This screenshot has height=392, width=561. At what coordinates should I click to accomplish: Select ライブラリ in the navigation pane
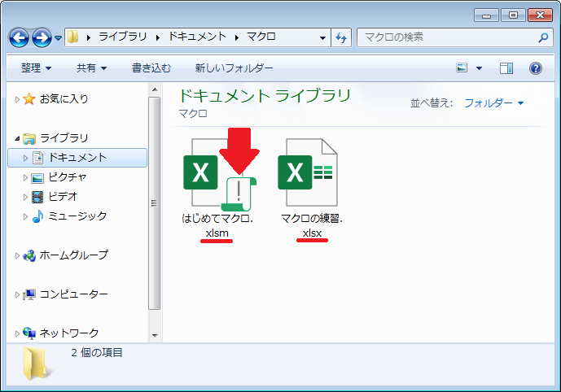click(x=64, y=138)
